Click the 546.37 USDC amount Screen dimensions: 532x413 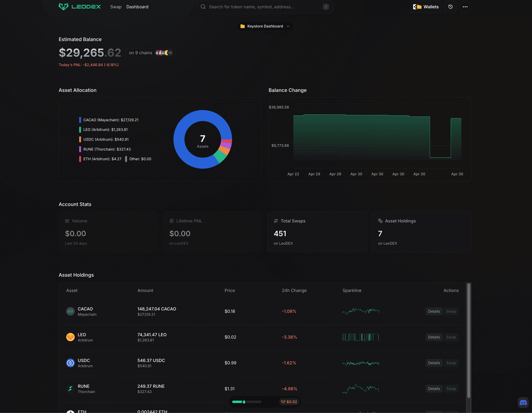151,360
